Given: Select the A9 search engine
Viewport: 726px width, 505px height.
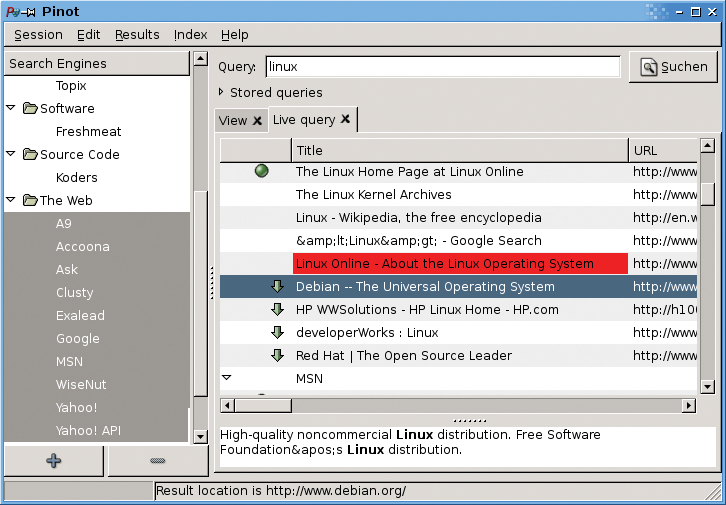Looking at the screenshot, I should coord(63,224).
